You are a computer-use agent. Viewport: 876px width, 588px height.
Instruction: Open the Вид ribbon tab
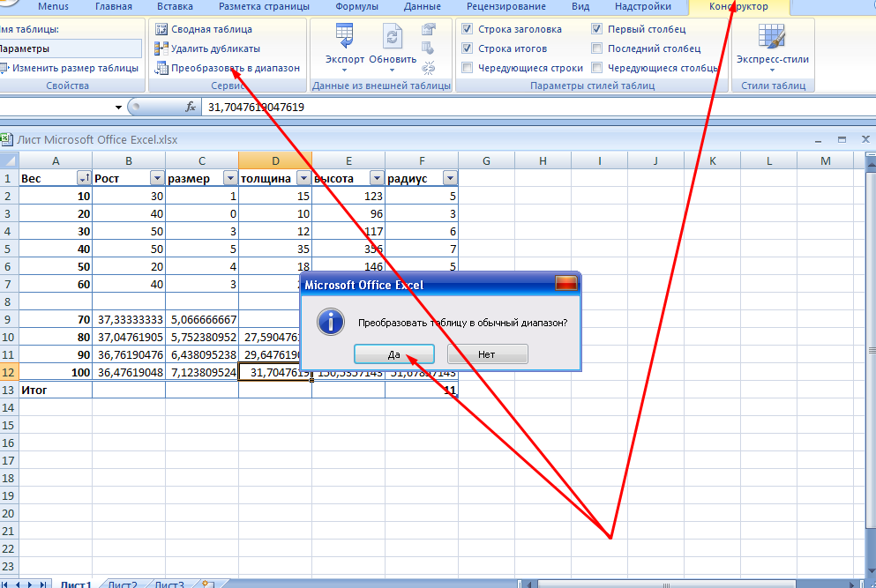click(580, 7)
